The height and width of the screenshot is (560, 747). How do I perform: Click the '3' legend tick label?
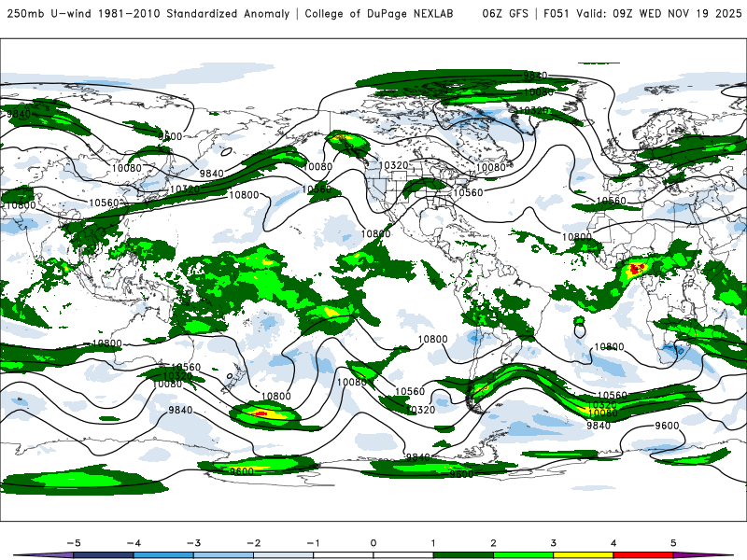click(x=553, y=543)
